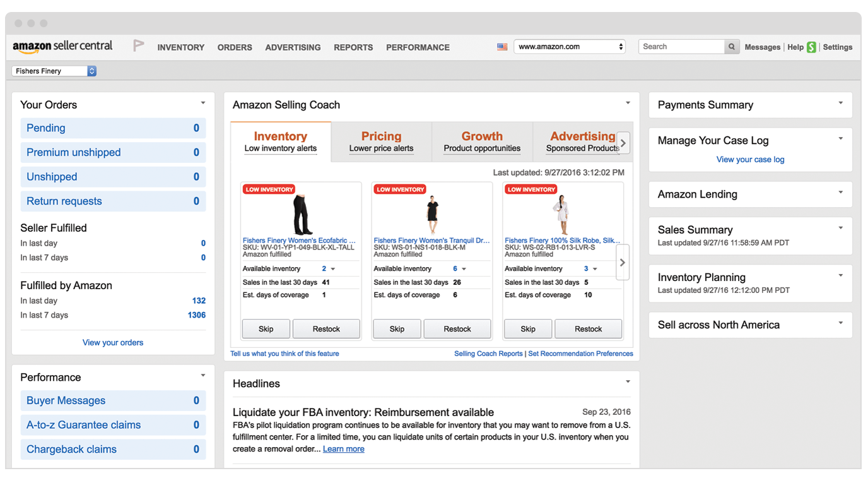Click the search magnifier button
The image size is (868, 490).
pos(732,47)
